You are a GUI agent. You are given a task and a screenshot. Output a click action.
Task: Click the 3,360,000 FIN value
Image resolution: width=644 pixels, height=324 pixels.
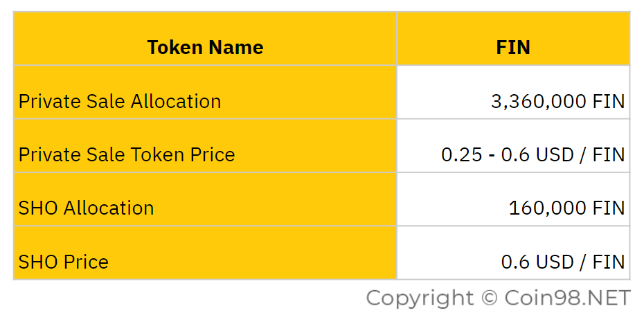coord(557,102)
